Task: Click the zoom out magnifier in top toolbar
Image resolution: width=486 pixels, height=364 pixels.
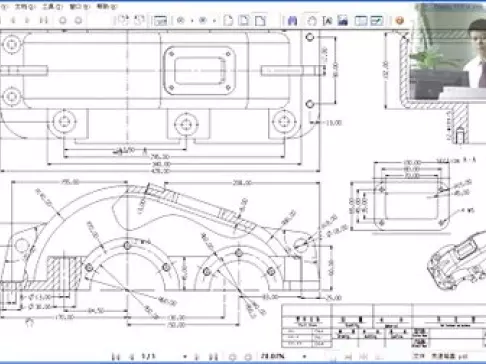Action: (202, 21)
